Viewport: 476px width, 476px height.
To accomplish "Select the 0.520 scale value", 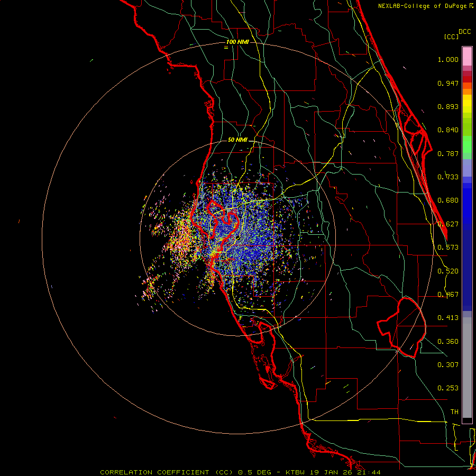I will tap(448, 271).
